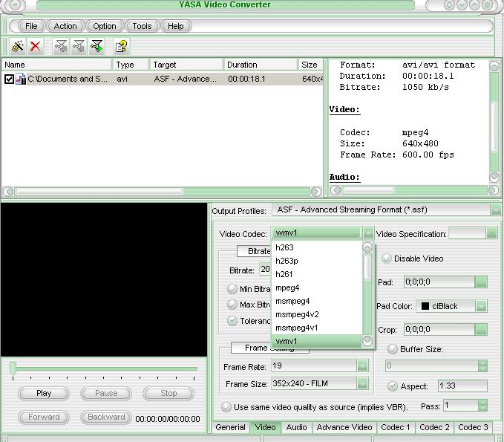Toggle the Max Bitrate option
The image size is (504, 442).
pyautogui.click(x=232, y=305)
